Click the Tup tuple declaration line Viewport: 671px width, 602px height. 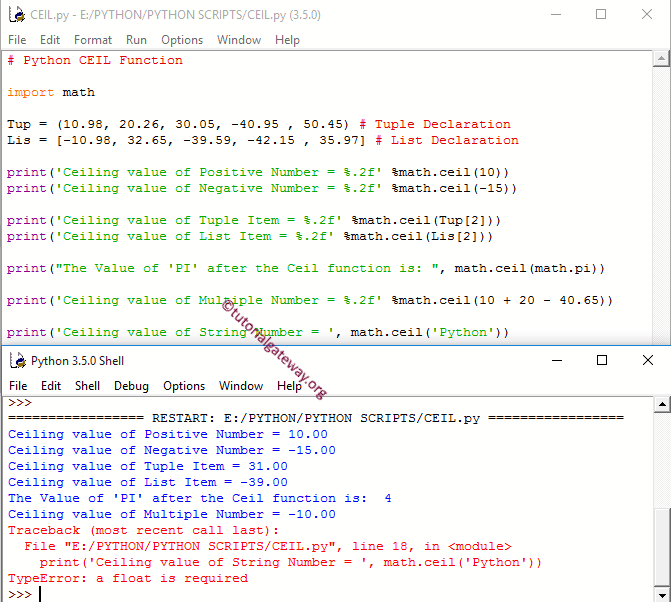tap(258, 124)
